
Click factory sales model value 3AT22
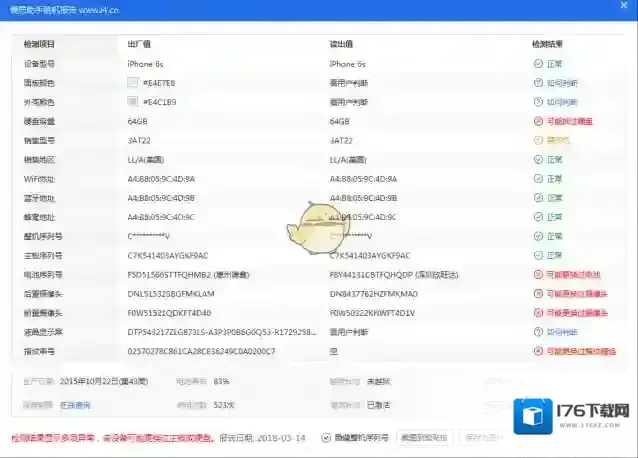point(139,140)
